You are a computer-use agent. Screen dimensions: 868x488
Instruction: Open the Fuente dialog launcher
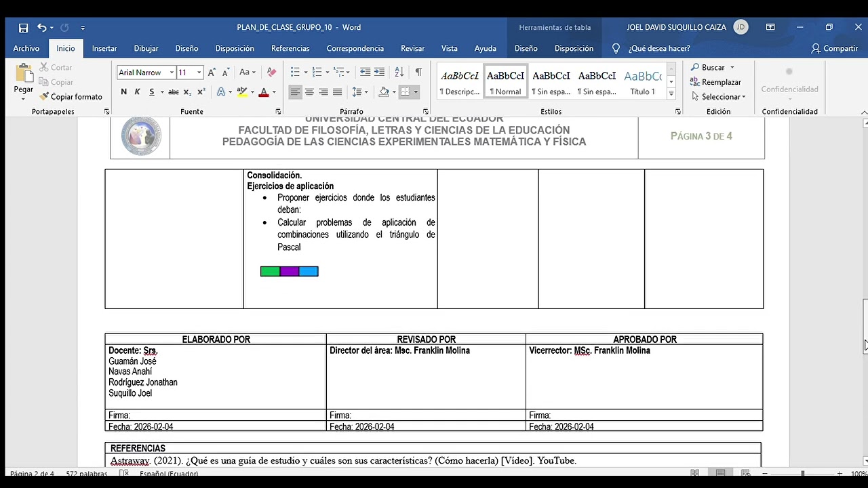(x=278, y=112)
